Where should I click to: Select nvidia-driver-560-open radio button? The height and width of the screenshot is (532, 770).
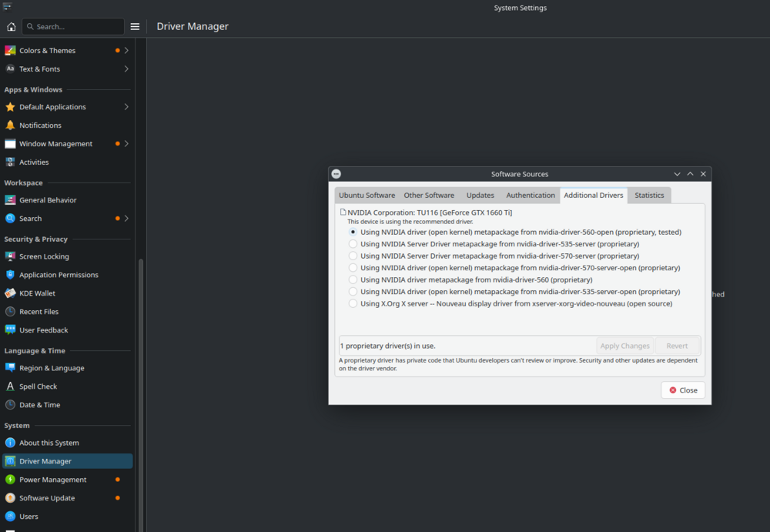pos(353,232)
